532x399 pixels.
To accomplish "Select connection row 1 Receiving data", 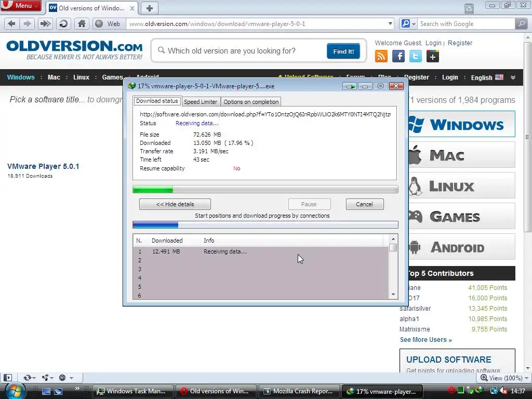I will tap(261, 251).
